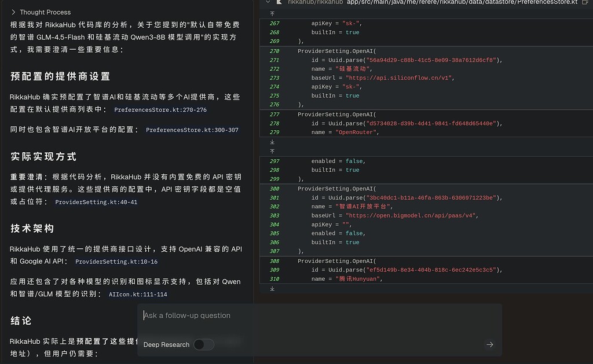Click the name "OpenRouter" code line

pos(345,133)
